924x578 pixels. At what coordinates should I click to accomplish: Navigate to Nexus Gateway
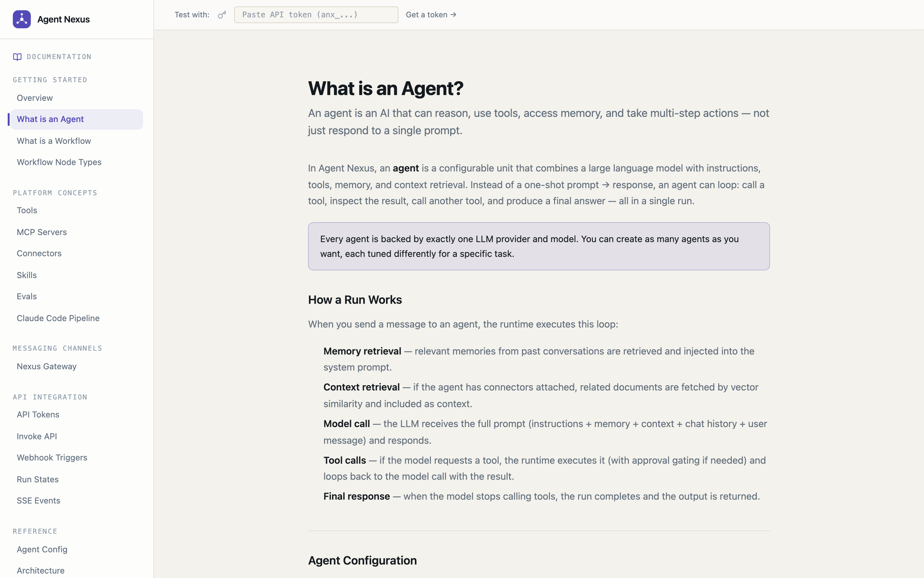[77, 366]
